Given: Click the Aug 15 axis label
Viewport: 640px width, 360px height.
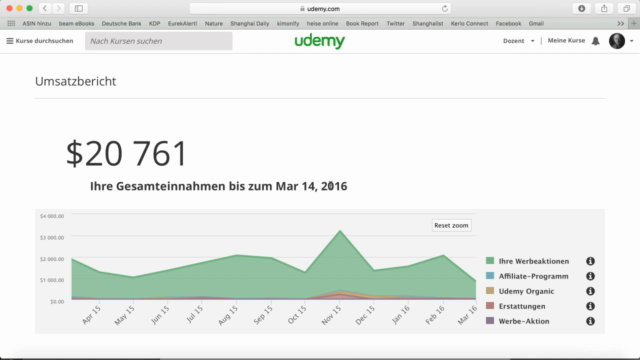Looking at the screenshot, I should (228, 316).
